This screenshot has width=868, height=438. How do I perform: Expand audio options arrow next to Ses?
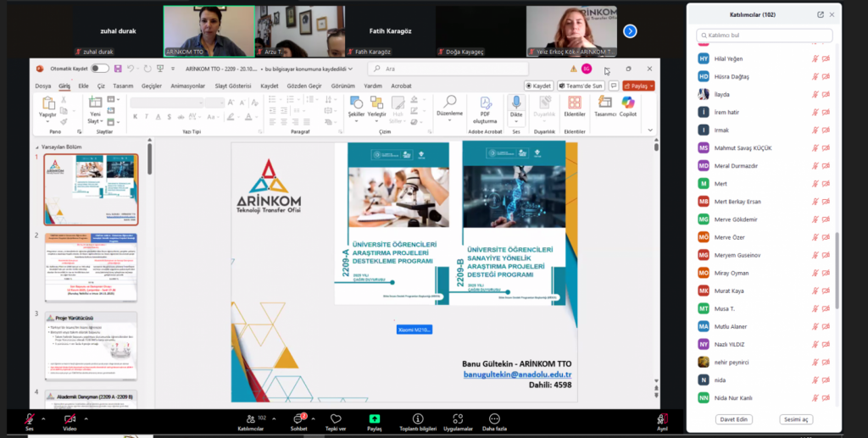pyautogui.click(x=43, y=416)
